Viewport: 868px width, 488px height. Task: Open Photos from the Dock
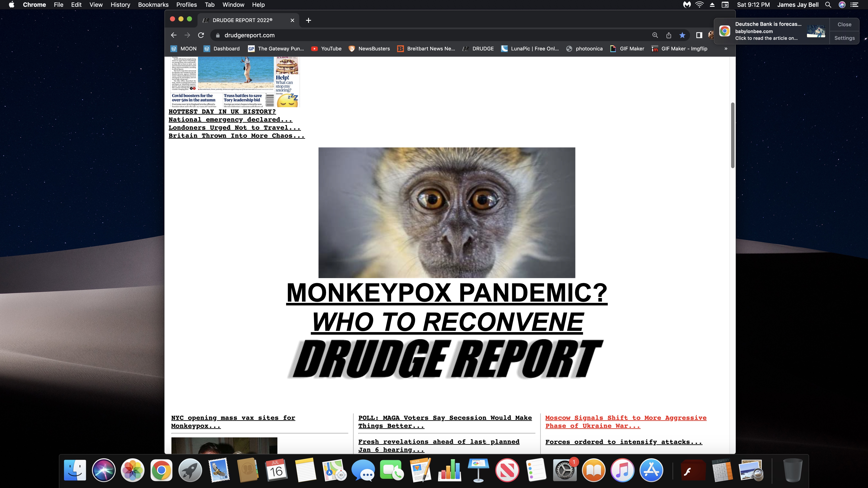tap(132, 470)
